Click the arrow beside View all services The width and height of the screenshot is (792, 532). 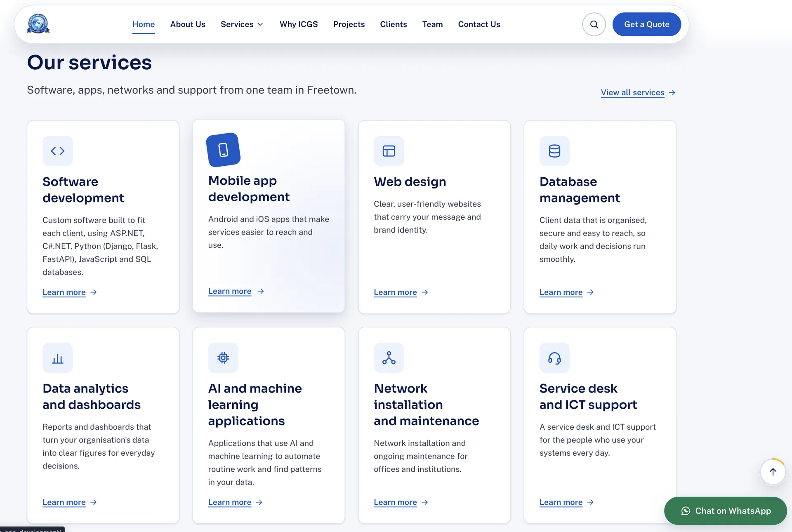click(x=672, y=92)
